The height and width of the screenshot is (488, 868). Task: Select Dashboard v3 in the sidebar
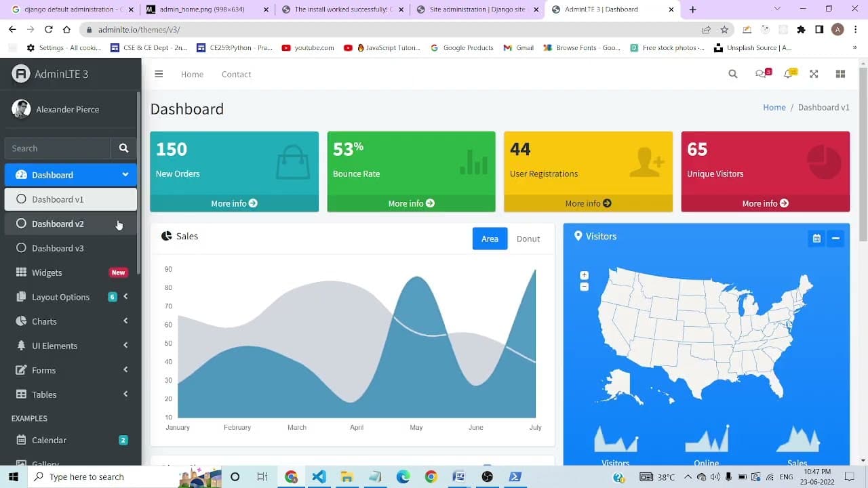[71, 248]
